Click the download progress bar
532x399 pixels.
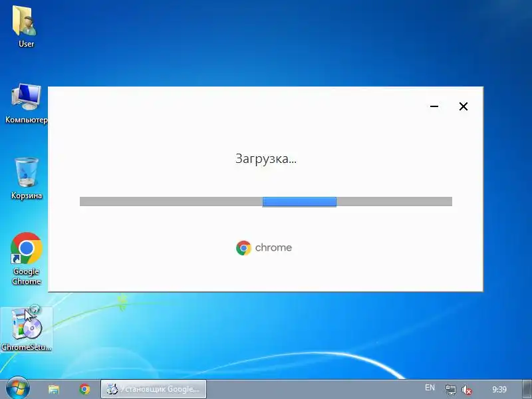point(265,201)
